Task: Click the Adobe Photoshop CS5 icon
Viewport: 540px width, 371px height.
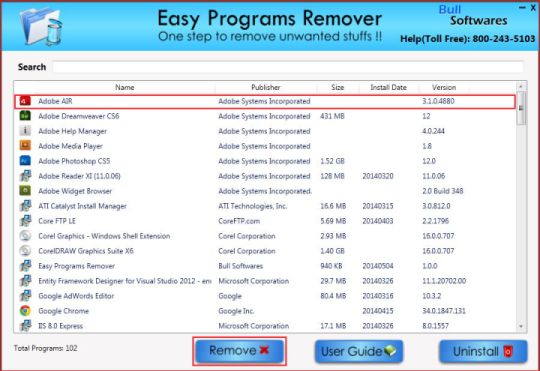Action: pos(25,161)
